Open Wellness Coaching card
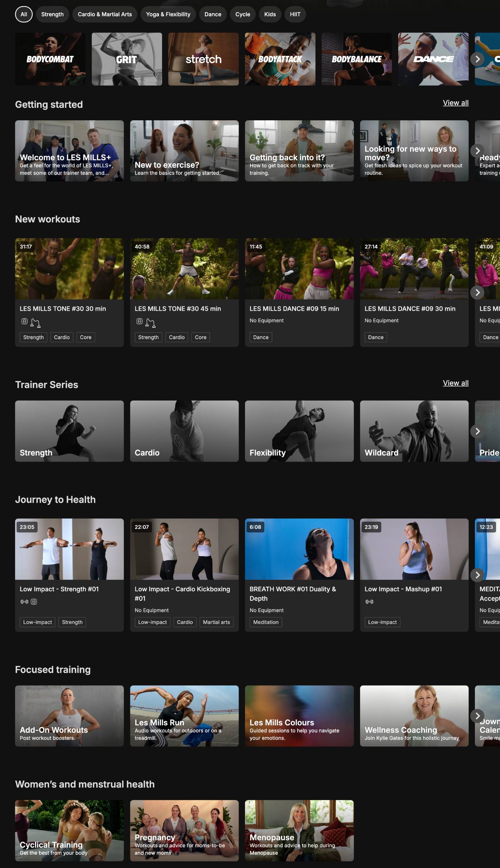Viewport: 500px width, 868px height. (x=414, y=716)
